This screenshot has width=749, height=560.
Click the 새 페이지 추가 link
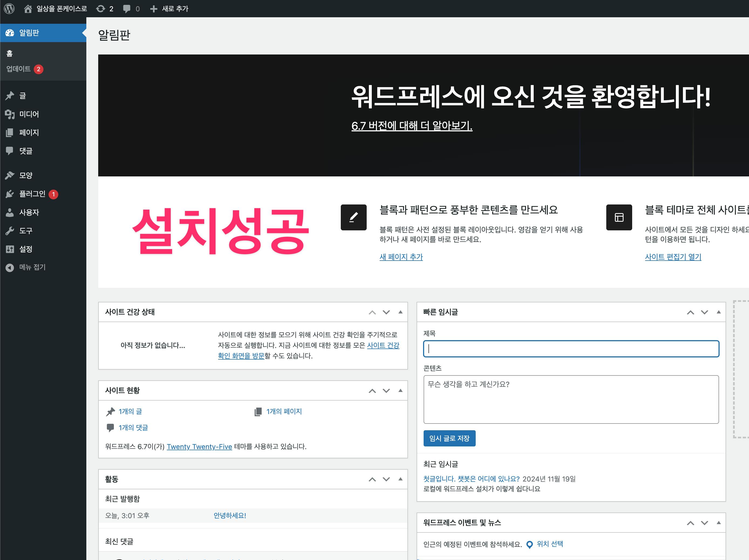click(401, 257)
